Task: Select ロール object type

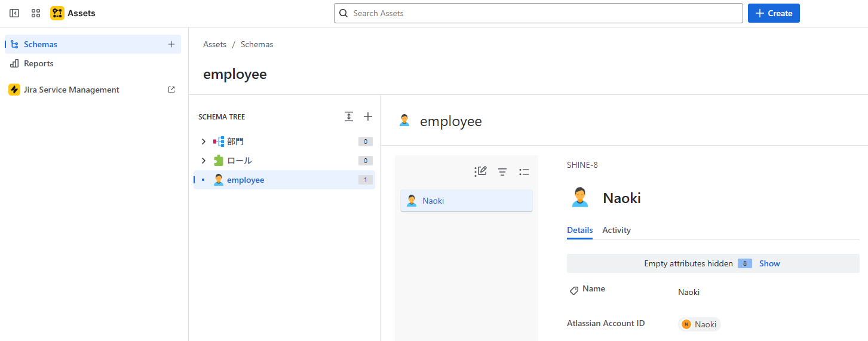Action: [x=240, y=161]
